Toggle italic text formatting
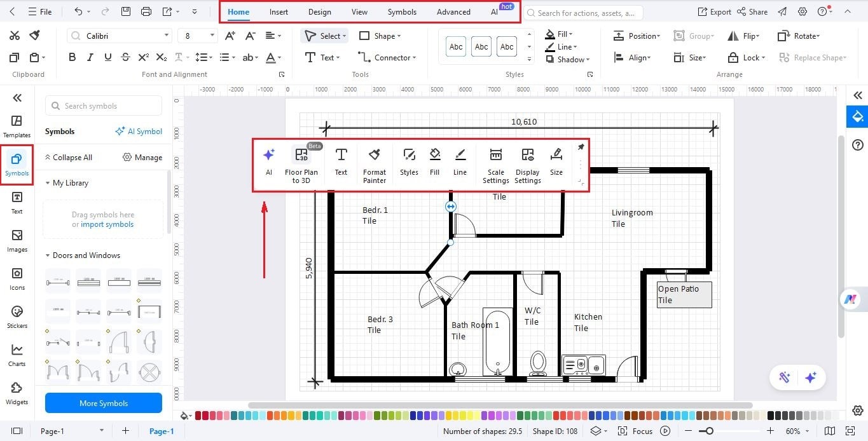Viewport: 868px width, 441px height. tap(90, 57)
